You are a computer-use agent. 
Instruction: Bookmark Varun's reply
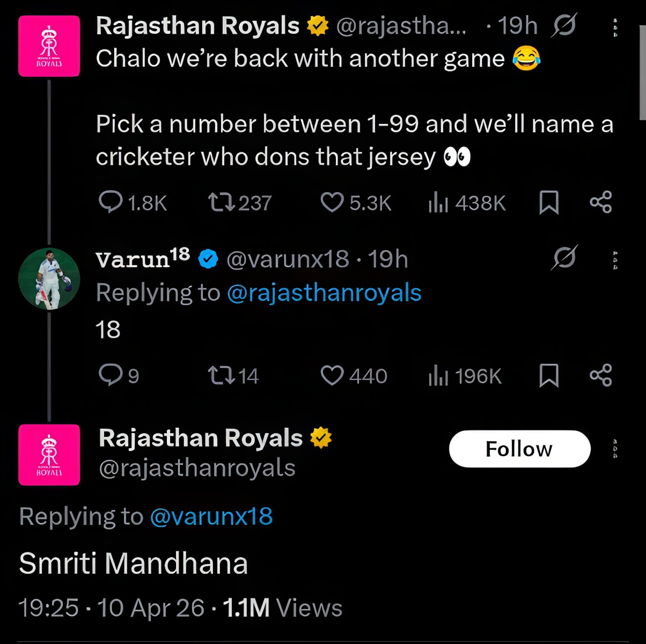point(548,377)
